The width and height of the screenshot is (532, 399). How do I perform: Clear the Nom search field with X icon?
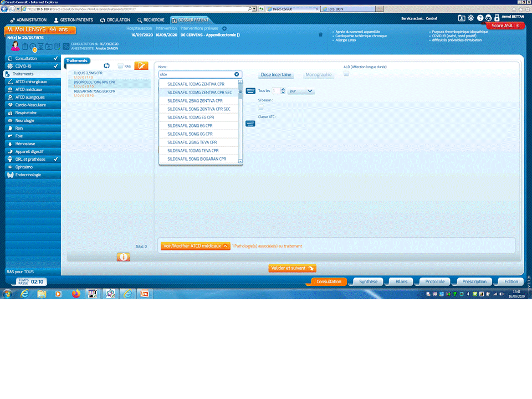point(237,74)
